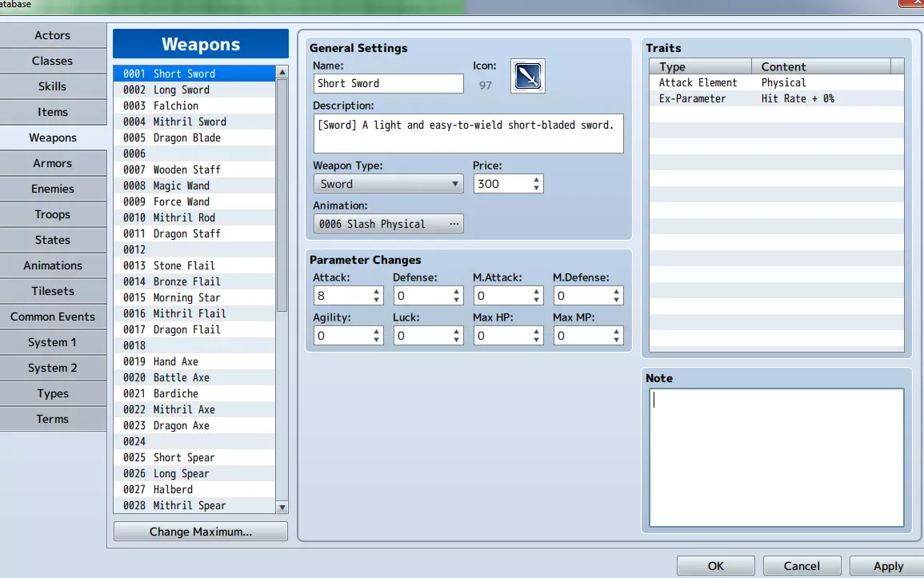Viewport: 924px width, 578px height.
Task: Select the Tilesets tab
Action: (x=53, y=291)
